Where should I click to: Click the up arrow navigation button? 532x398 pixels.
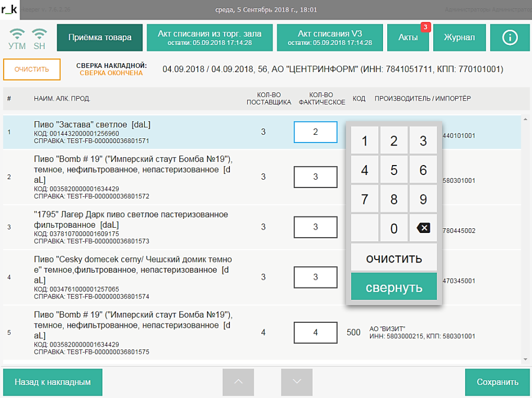(238, 382)
